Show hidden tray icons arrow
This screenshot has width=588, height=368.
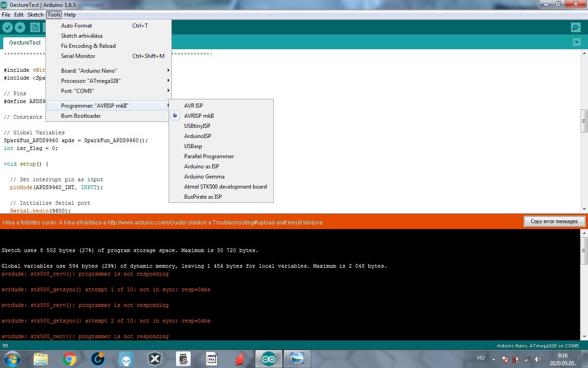494,359
